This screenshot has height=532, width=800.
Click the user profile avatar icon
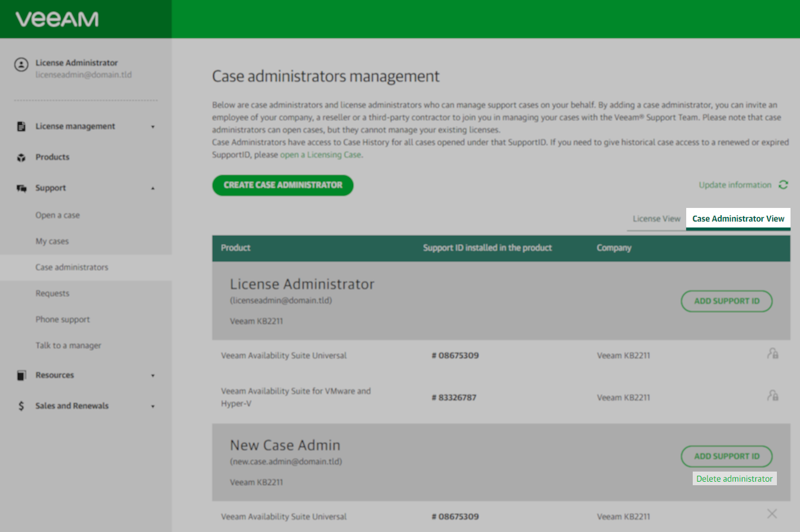click(21, 65)
